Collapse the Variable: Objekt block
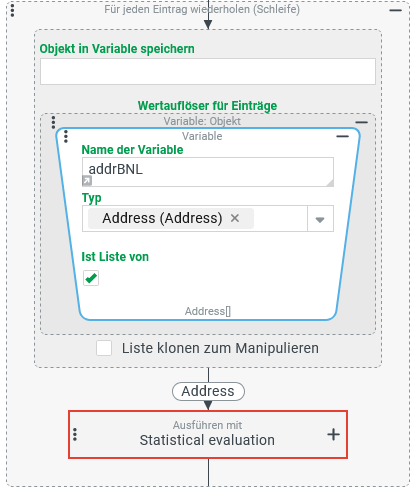 point(361,122)
